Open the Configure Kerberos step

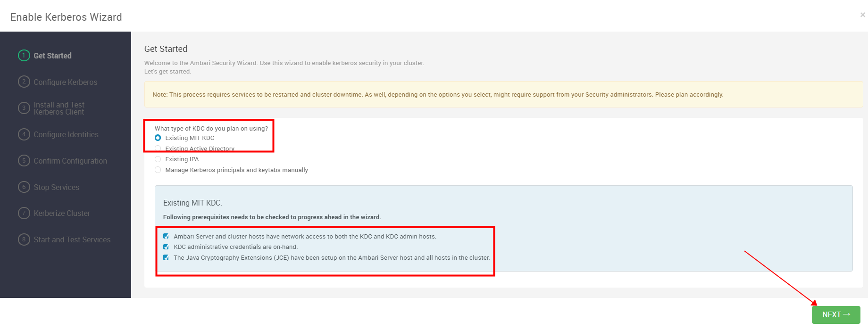click(x=66, y=82)
